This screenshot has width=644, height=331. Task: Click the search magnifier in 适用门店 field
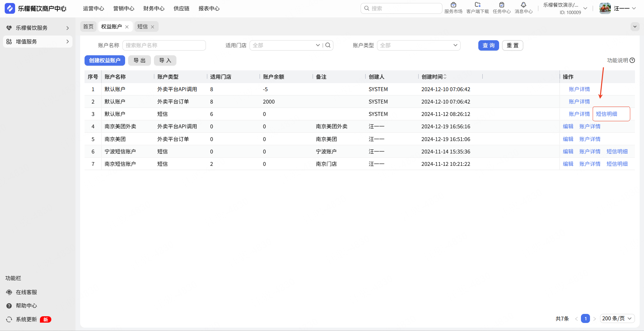pyautogui.click(x=328, y=45)
